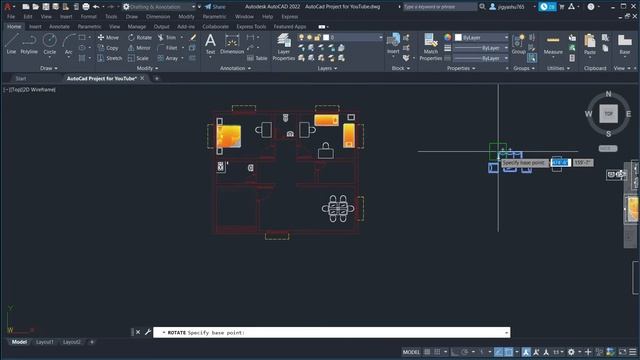Toggle MODEL space button in status bar

411,352
